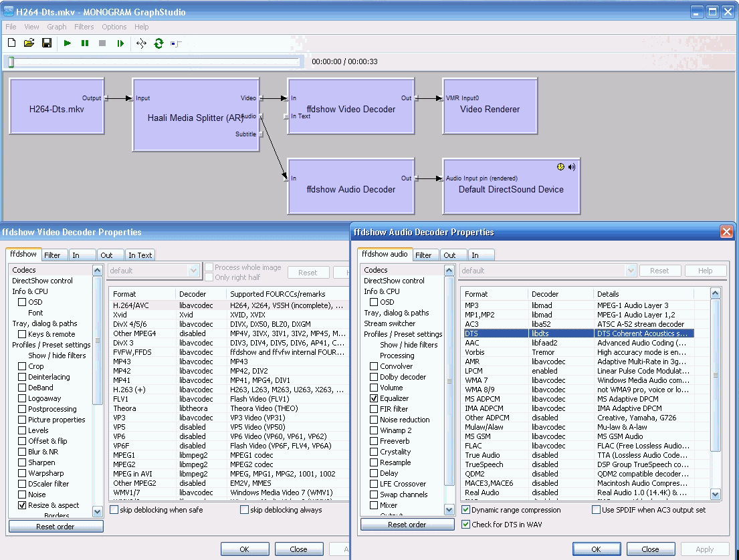Toggle Use SPDIF when AC3 output set
The width and height of the screenshot is (739, 560).
point(596,510)
